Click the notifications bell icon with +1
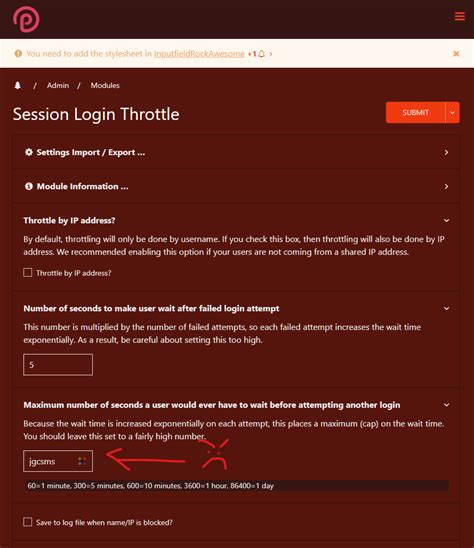The height and width of the screenshot is (548, 474). [257, 54]
